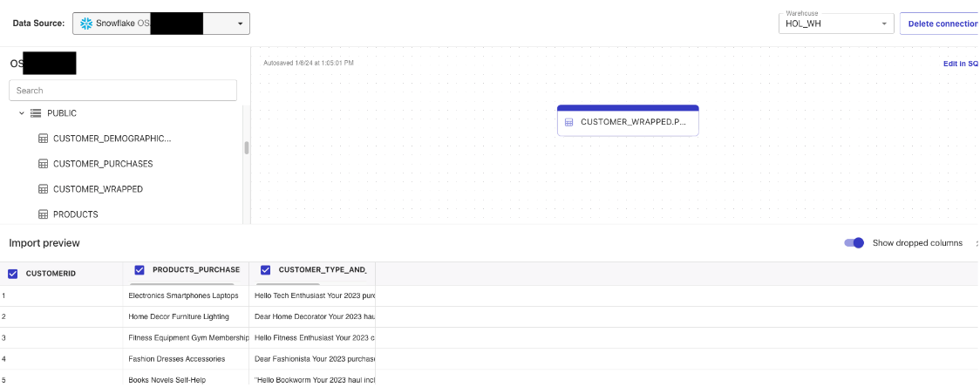Toggle the Show dropped columns switch
This screenshot has width=980, height=387.
[854, 243]
